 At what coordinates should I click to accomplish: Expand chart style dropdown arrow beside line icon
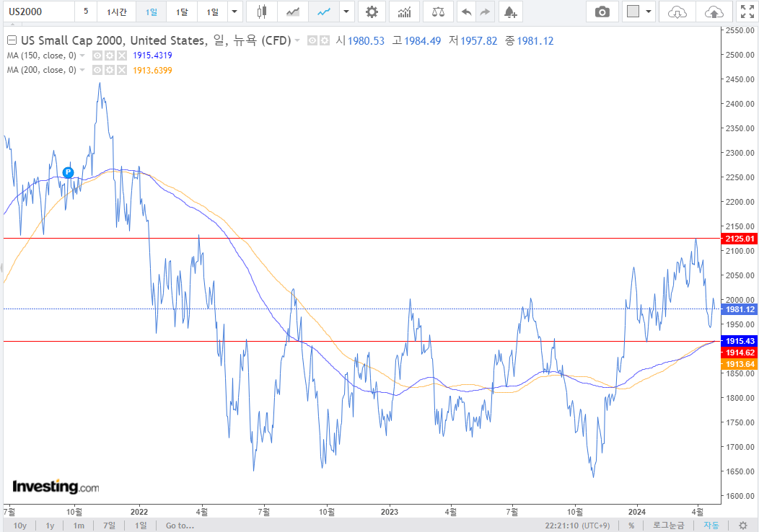(x=346, y=12)
